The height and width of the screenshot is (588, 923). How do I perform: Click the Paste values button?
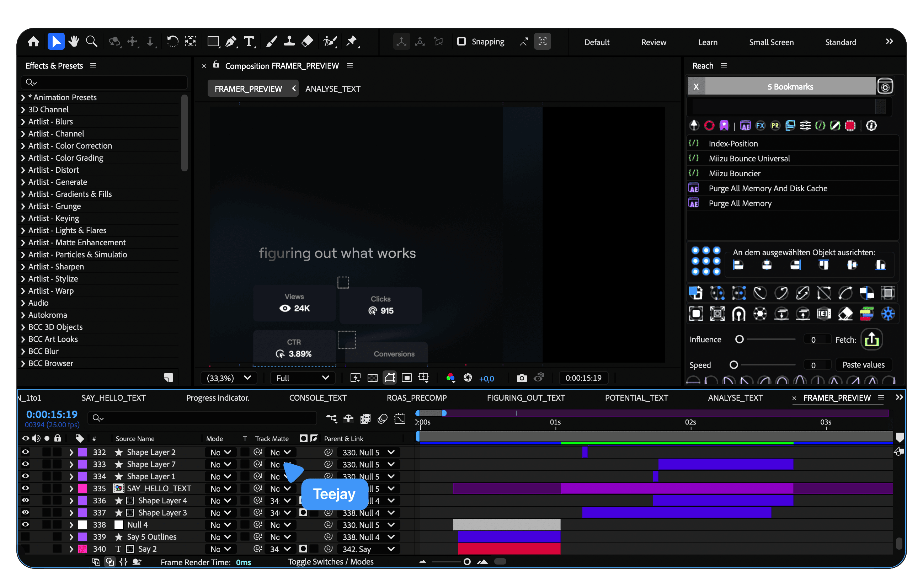863,365
